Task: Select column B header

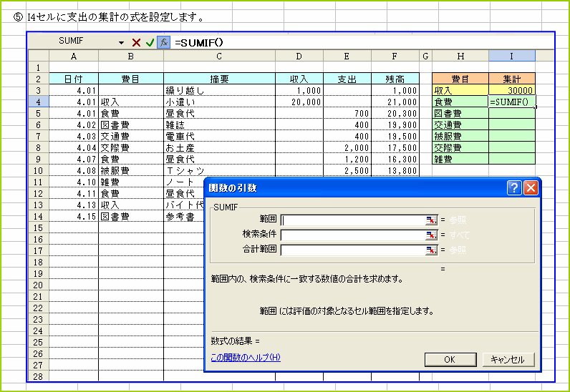Action: pyautogui.click(x=131, y=56)
